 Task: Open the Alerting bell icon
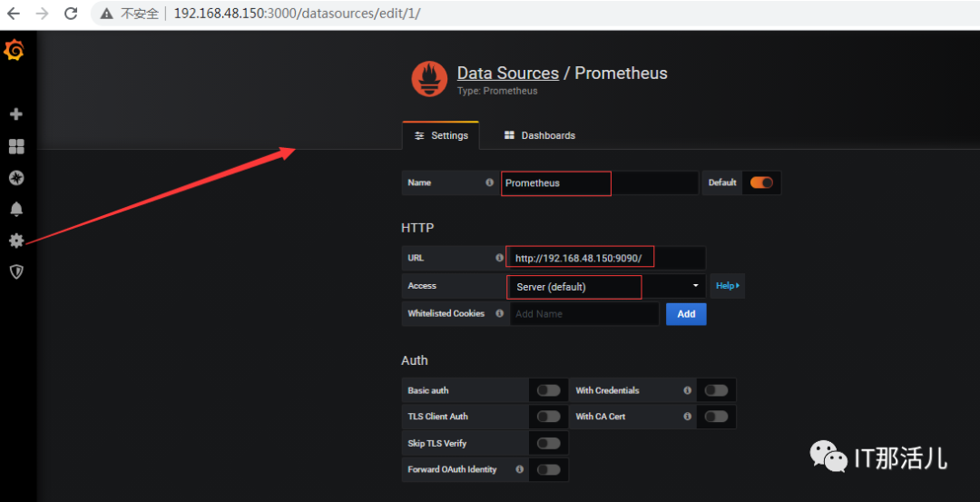coord(17,210)
